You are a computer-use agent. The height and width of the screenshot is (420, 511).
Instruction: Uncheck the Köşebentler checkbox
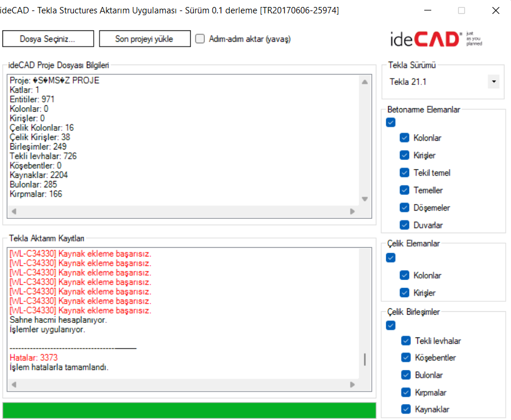406,358
